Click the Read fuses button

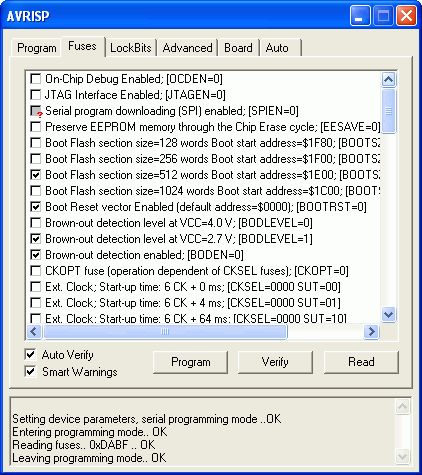(361, 362)
